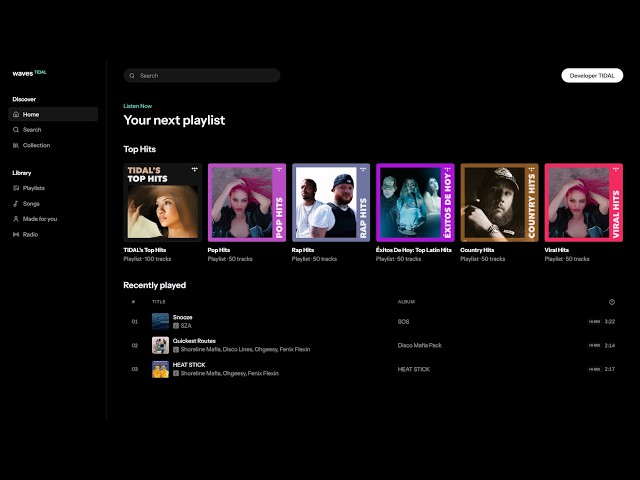The width and height of the screenshot is (640, 480).
Task: Play the HEAT STICK track title
Action: tap(189, 364)
